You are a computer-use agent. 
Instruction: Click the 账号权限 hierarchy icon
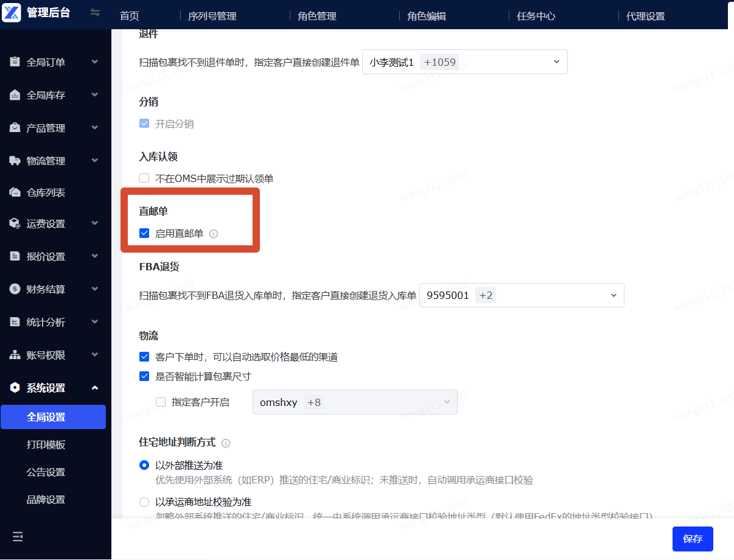click(x=15, y=355)
